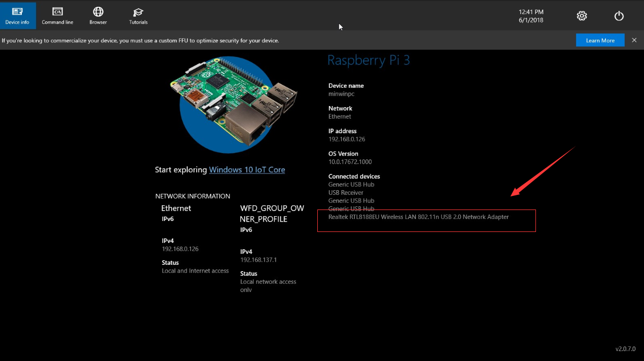The height and width of the screenshot is (361, 644).
Task: Select the Realtek RTL8188EU network adapter entry
Action: (x=418, y=217)
